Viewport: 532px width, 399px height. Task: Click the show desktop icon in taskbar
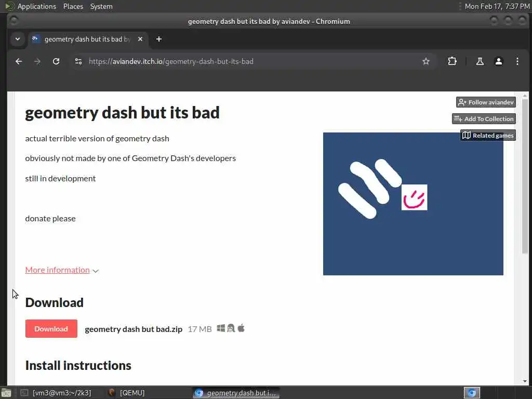pyautogui.click(x=6, y=393)
